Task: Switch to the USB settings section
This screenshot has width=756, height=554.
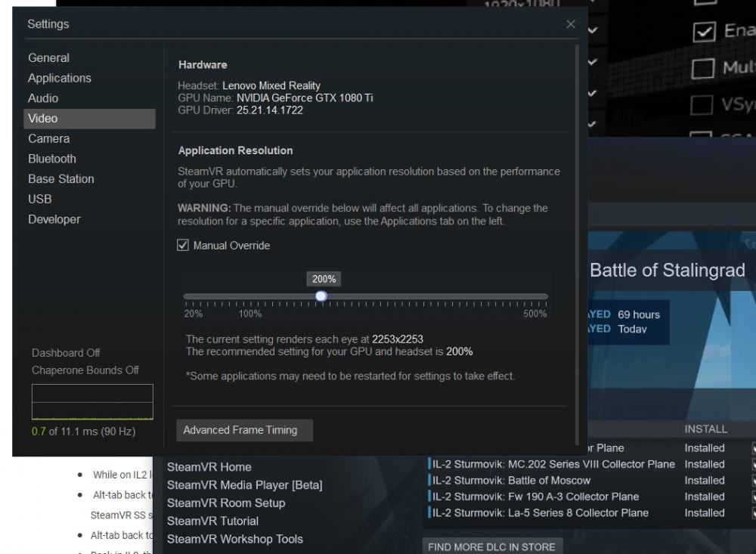Action: point(39,199)
